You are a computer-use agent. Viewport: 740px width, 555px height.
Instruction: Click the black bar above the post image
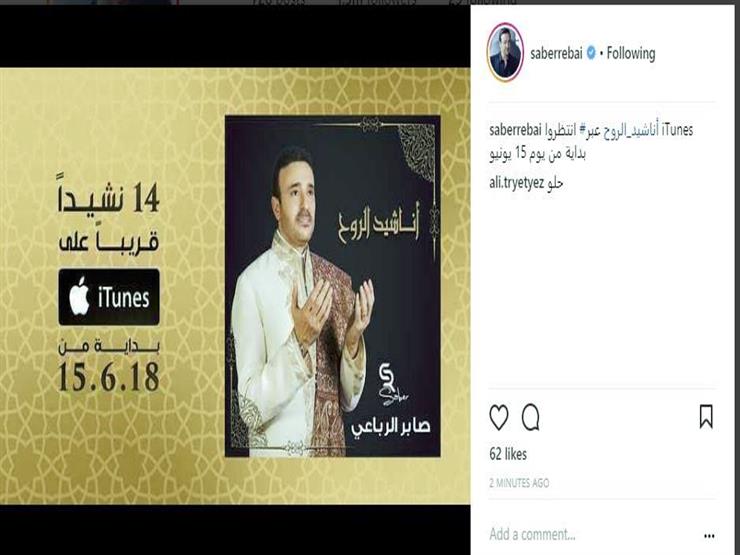click(x=235, y=36)
